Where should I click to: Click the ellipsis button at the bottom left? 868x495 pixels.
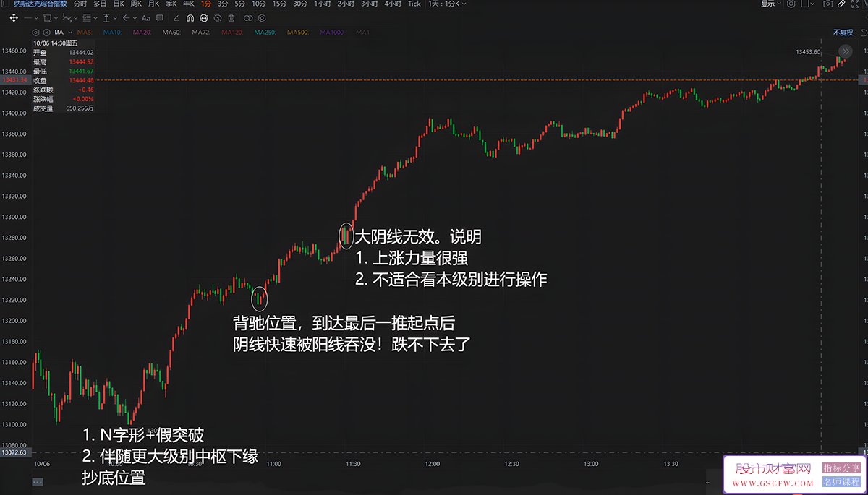tap(38, 481)
